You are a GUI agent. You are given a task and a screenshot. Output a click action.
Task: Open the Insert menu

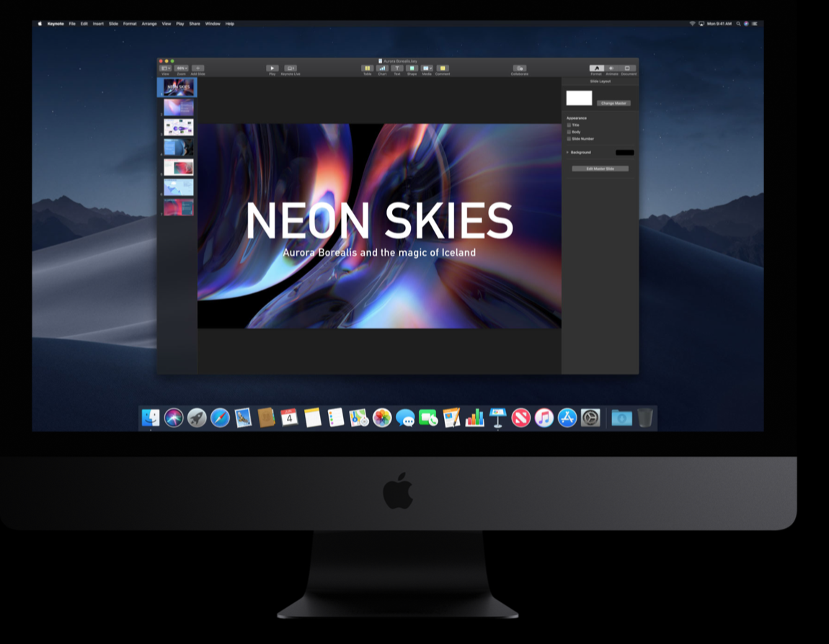pyautogui.click(x=98, y=24)
